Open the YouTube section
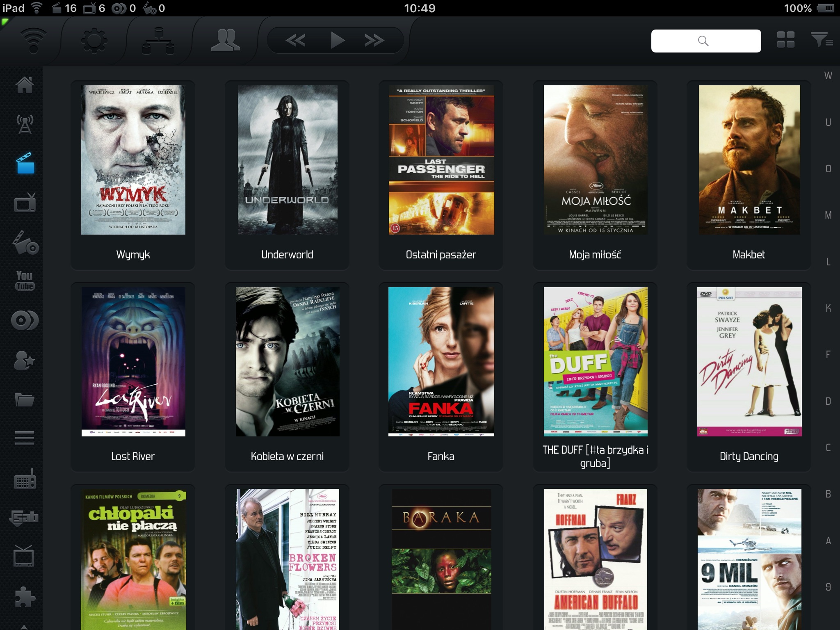 pos(25,281)
